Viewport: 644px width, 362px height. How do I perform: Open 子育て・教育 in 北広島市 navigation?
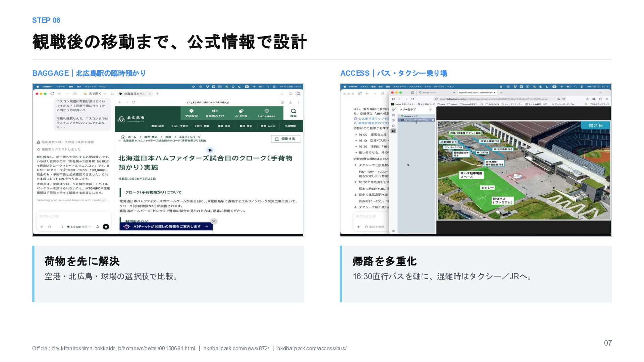point(202,126)
